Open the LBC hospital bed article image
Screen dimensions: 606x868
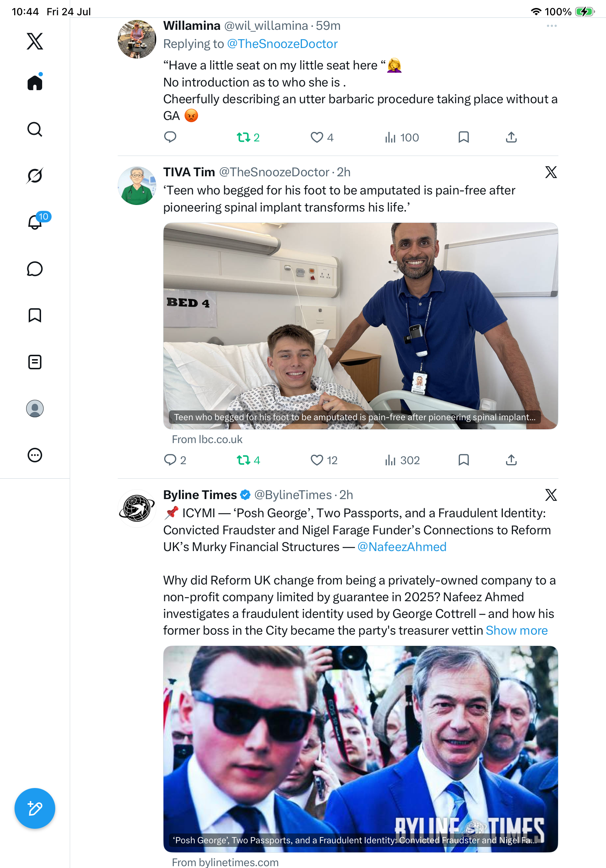(x=360, y=326)
